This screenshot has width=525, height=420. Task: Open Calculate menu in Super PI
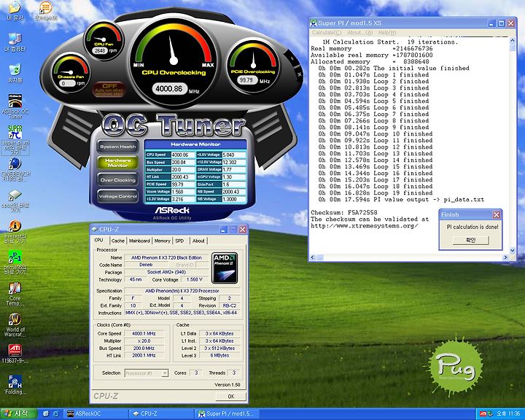[x=327, y=33]
